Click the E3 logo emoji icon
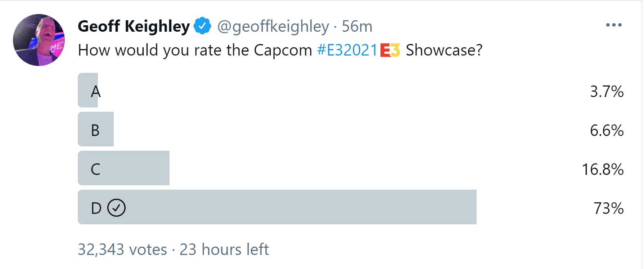The width and height of the screenshot is (644, 269). [390, 50]
